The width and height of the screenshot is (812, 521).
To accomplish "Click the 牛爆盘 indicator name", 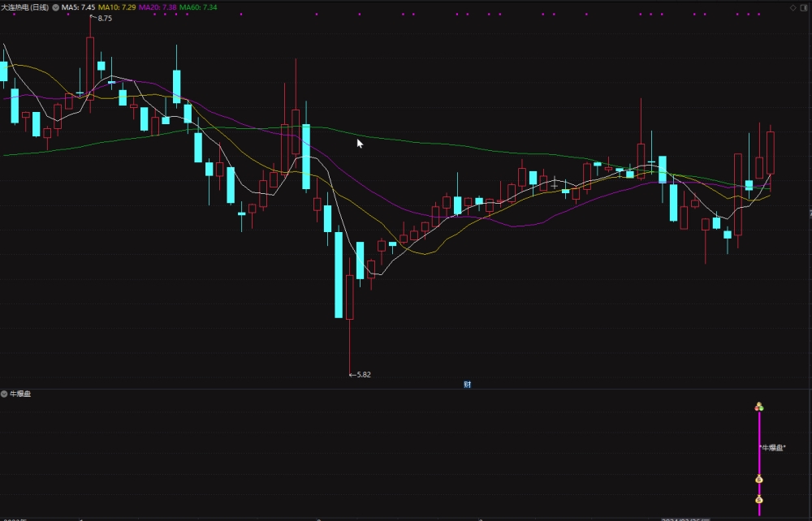I will coord(20,394).
